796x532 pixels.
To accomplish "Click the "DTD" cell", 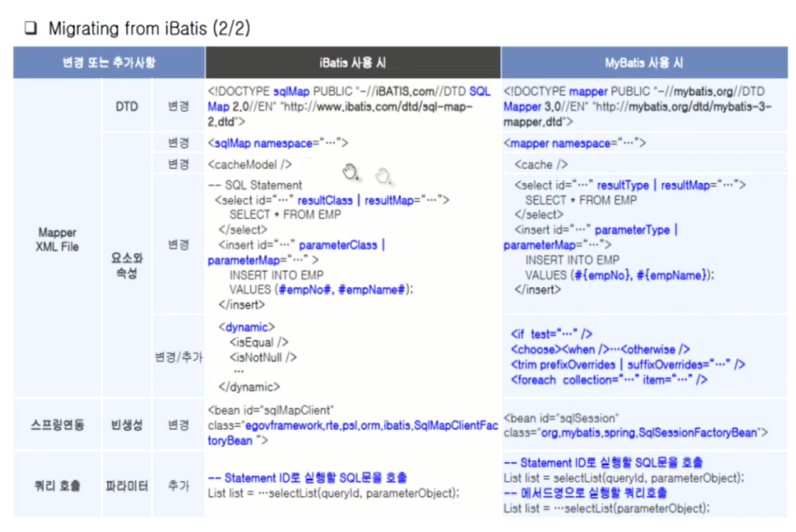I will pyautogui.click(x=127, y=106).
